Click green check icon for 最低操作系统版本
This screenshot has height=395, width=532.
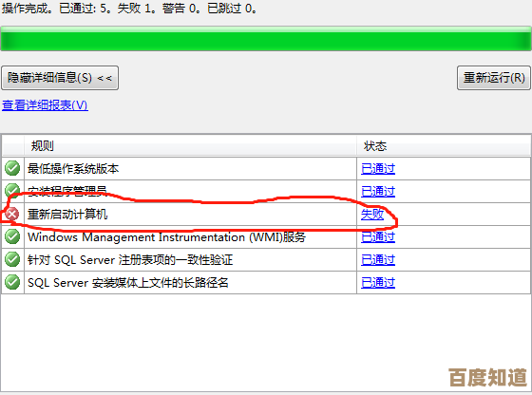pos(12,168)
